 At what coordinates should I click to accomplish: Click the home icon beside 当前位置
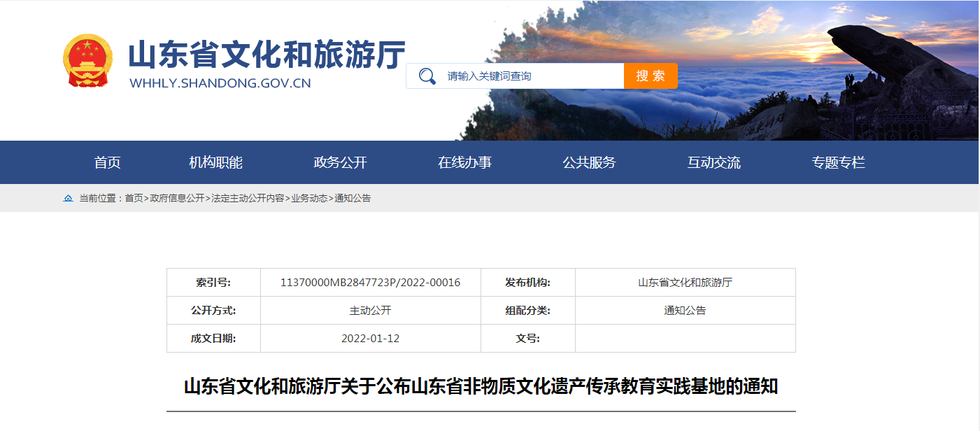pos(68,199)
